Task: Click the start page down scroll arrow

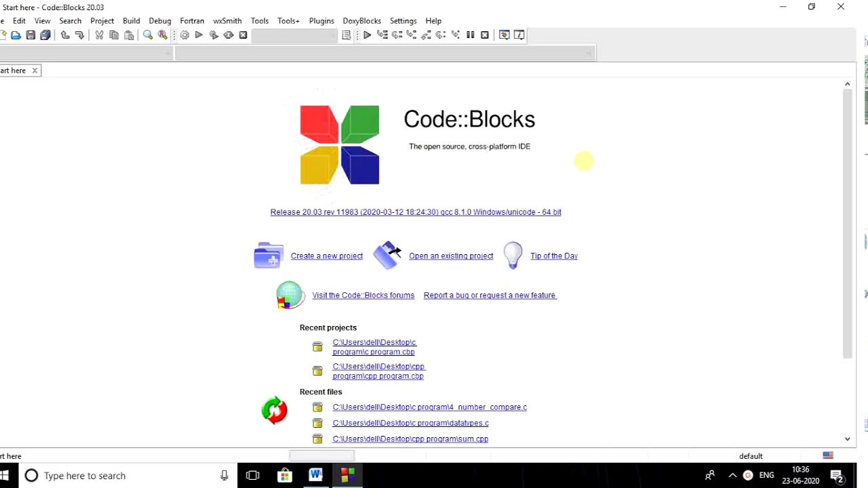Action: [x=848, y=439]
